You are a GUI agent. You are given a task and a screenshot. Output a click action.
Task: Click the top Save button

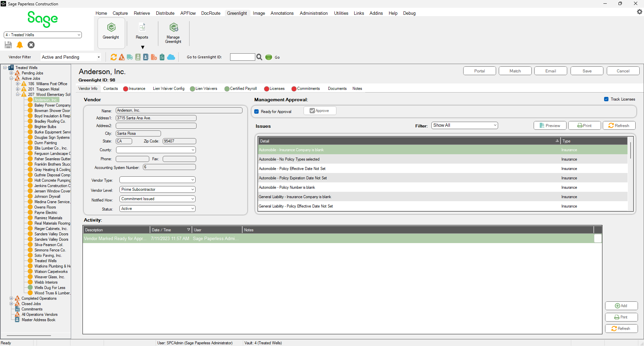(x=587, y=71)
